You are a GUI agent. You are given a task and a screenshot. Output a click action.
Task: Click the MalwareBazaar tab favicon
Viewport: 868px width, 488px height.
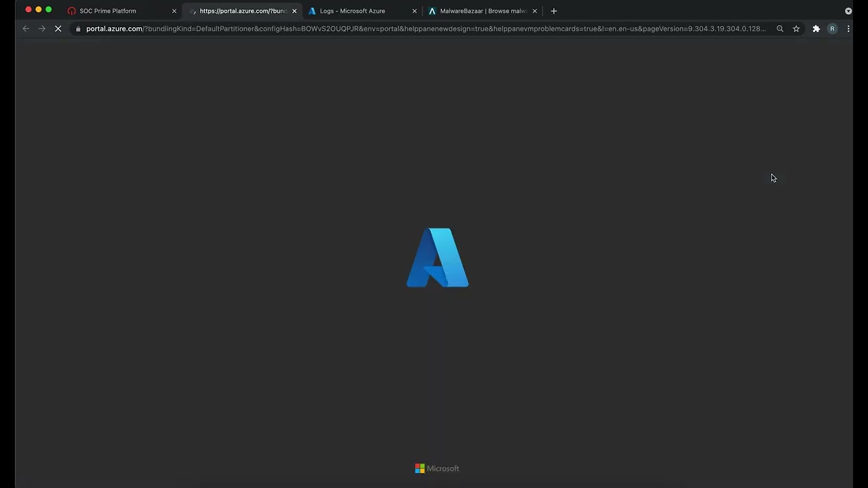click(x=432, y=11)
